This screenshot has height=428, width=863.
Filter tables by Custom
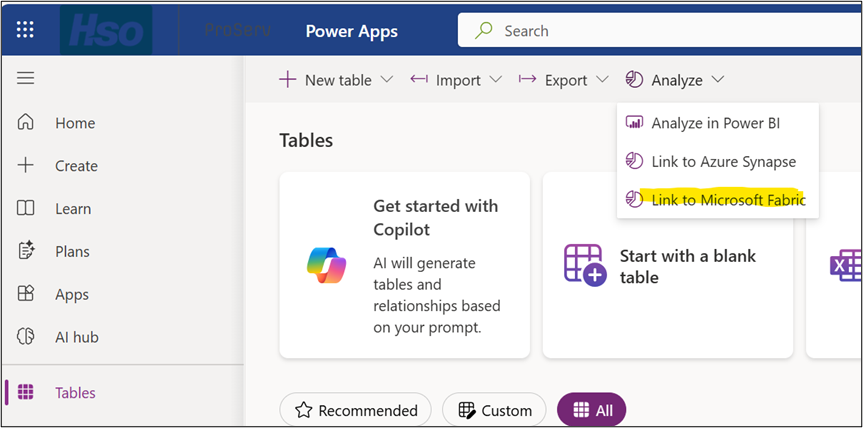(494, 410)
